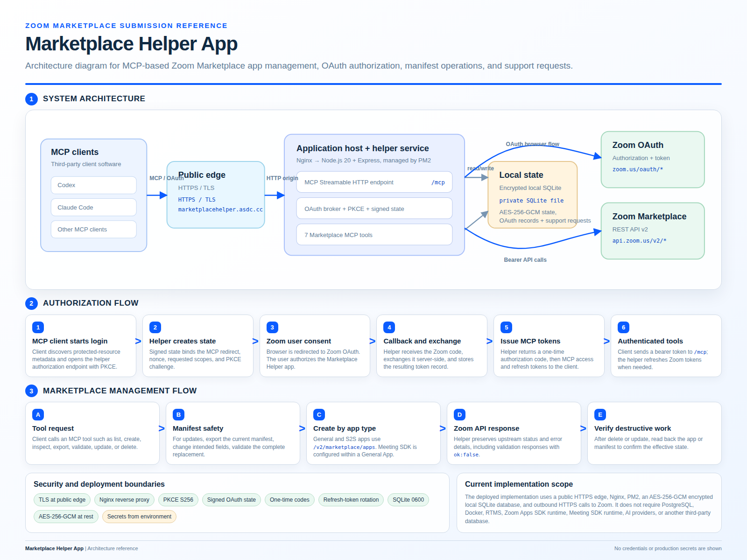Viewport: 747px width, 560px height.
Task: Click the MCP Streamable HTTP endpoint row
Action: click(374, 182)
